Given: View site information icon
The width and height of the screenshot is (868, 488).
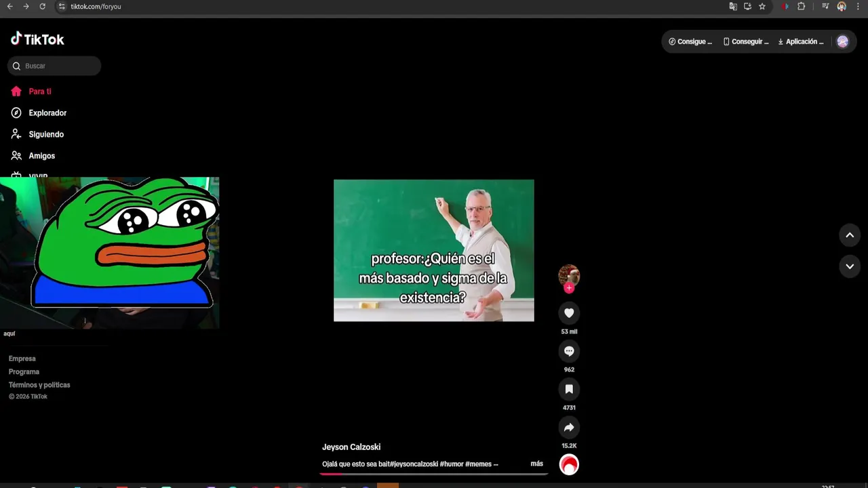Looking at the screenshot, I should [61, 6].
